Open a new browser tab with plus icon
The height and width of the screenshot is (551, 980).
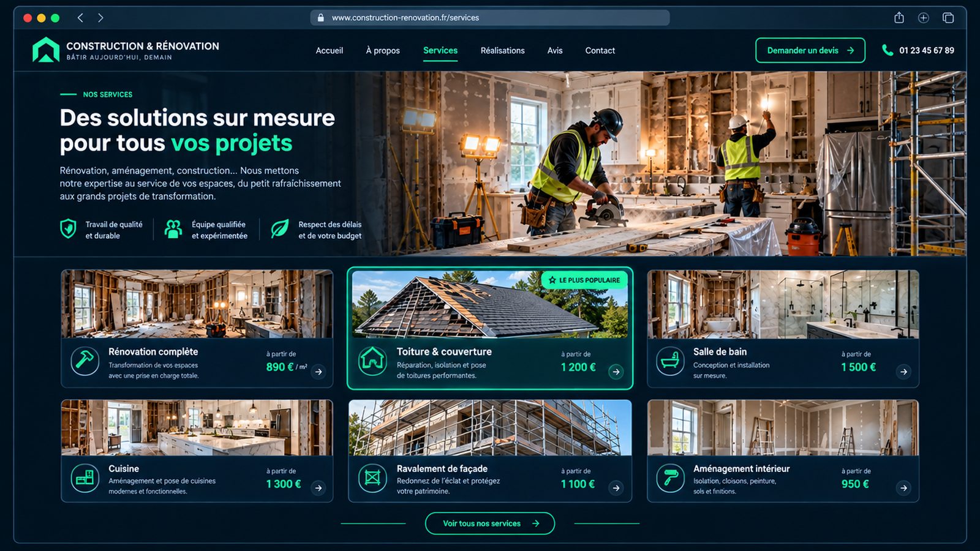coord(924,18)
